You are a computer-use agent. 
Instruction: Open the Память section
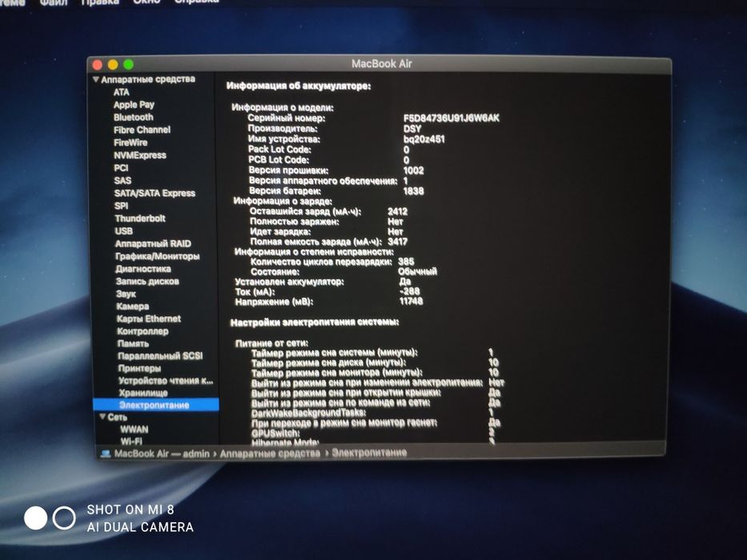click(133, 343)
